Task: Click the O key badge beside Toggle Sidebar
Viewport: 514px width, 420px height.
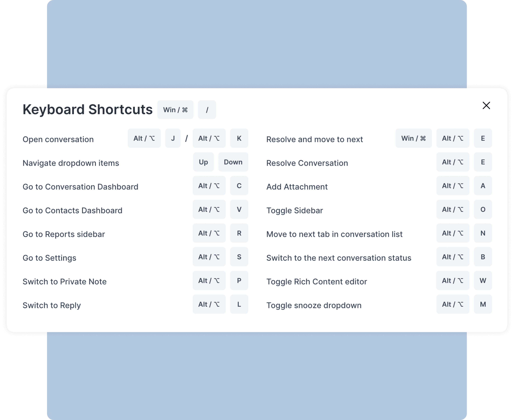Action: pyautogui.click(x=483, y=210)
